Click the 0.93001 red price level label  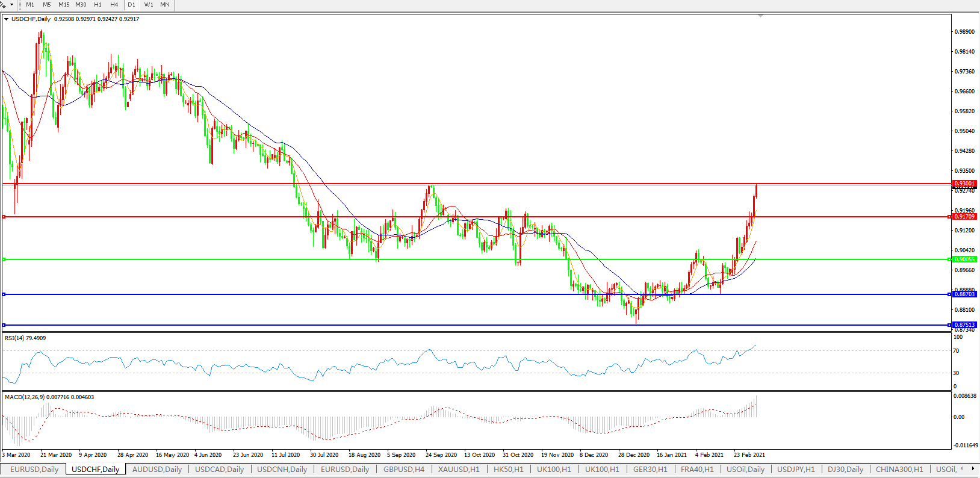pos(964,184)
